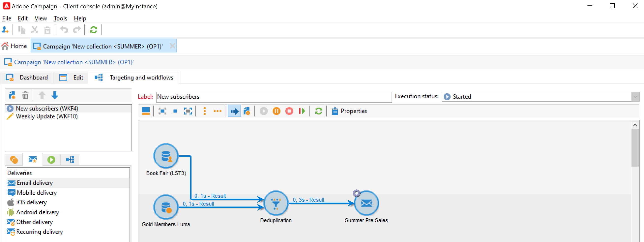Select New subscribers (WKF4) workflow

[68, 109]
